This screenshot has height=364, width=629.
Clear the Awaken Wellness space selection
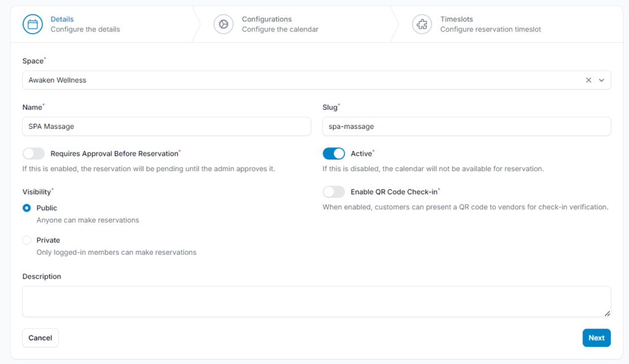588,80
